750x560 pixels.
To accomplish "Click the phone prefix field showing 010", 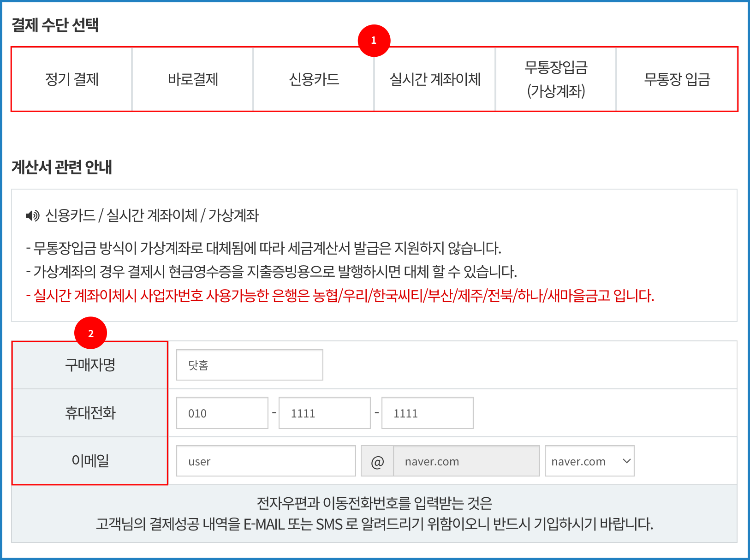I will tap(222, 413).
